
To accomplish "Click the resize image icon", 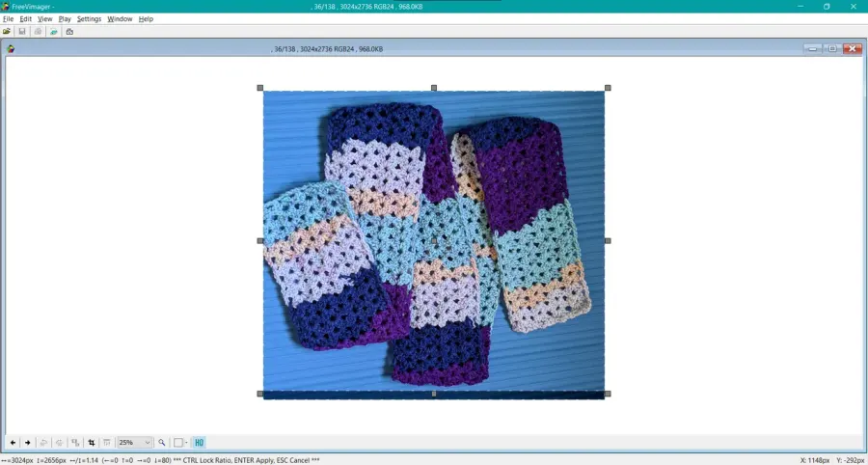I will 75,442.
